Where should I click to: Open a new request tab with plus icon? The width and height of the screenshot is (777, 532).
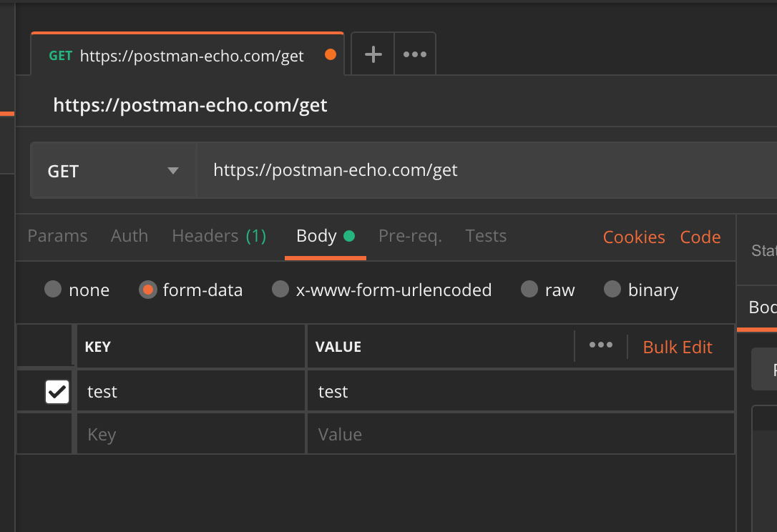[372, 53]
